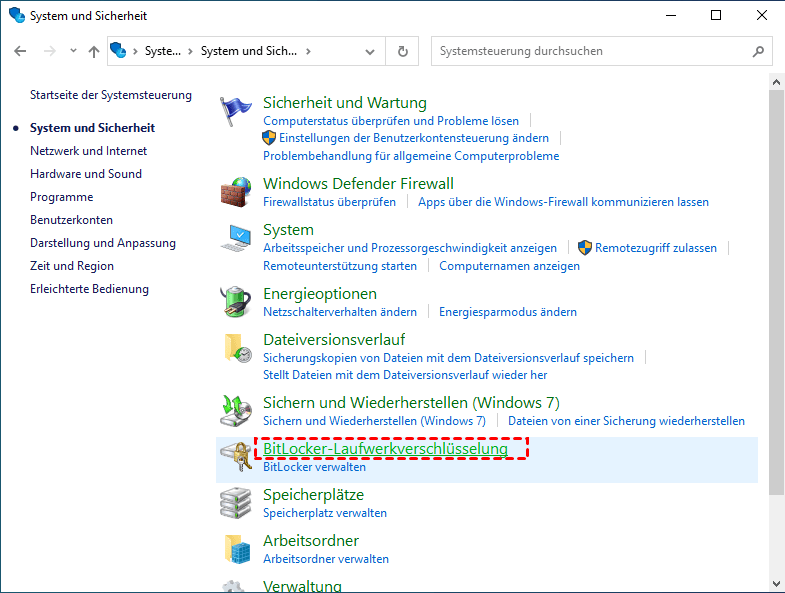Open Apps über die Windows-Firewall kommunizieren lassen

tap(563, 202)
